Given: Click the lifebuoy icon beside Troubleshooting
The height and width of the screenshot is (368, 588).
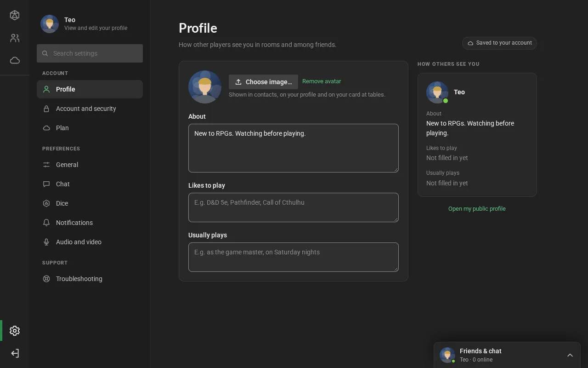Looking at the screenshot, I should coord(46,279).
